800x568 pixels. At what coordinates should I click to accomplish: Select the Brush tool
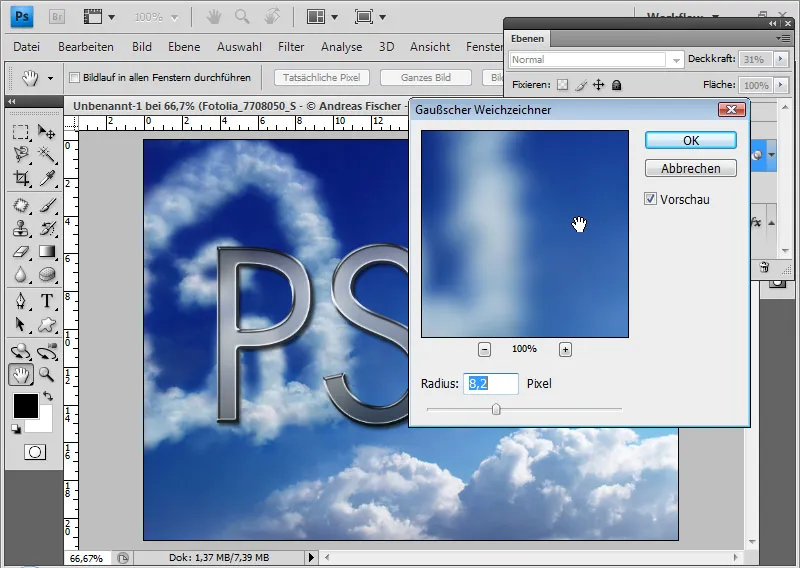click(46, 206)
